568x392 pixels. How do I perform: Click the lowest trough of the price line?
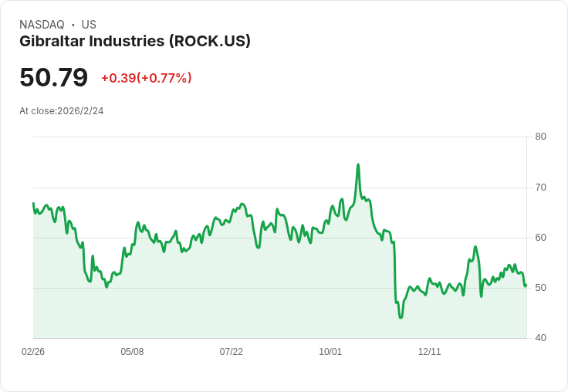(401, 317)
